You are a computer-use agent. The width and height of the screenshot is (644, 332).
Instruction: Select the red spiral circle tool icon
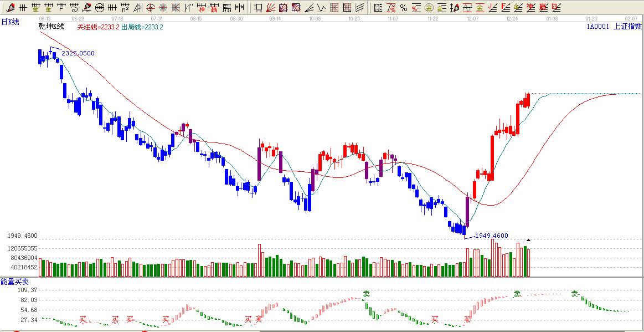click(150, 8)
